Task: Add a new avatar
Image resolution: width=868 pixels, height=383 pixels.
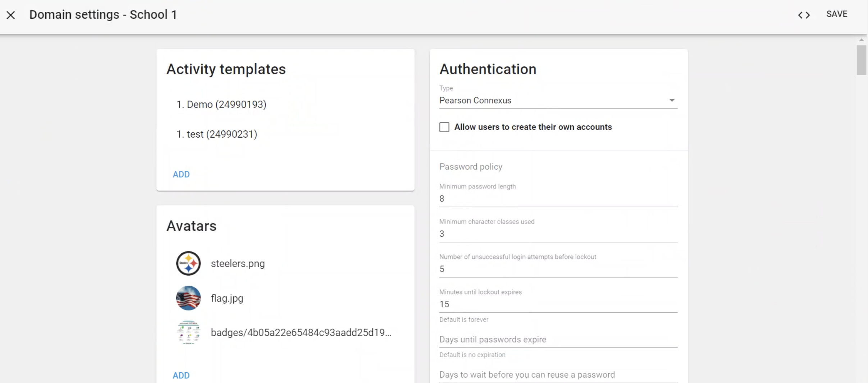Action: coord(181,375)
